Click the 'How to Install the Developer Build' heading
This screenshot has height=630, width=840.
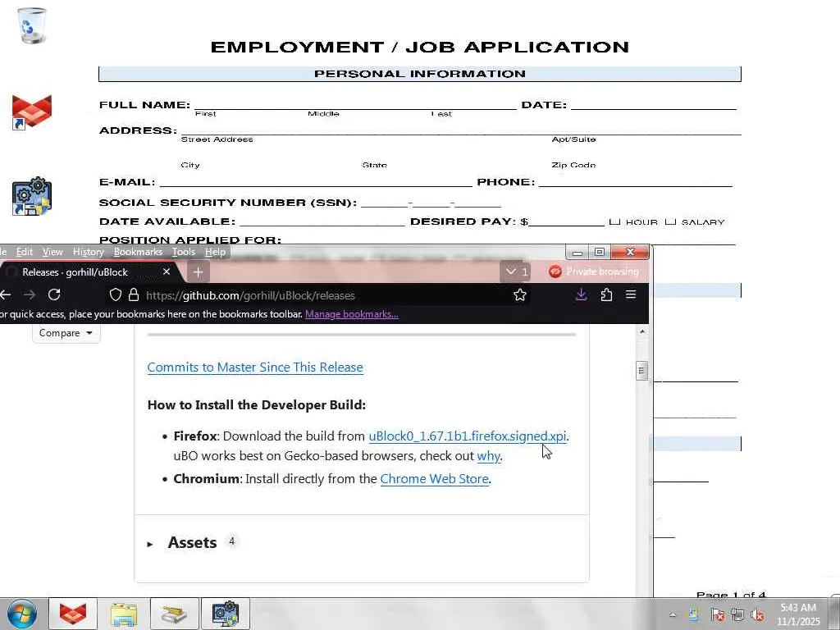coord(257,404)
